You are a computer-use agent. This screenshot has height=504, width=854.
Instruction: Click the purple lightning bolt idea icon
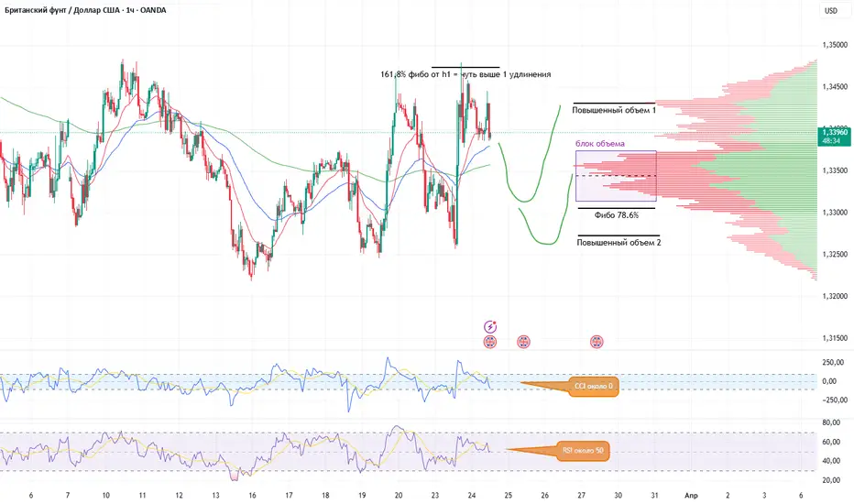click(490, 327)
